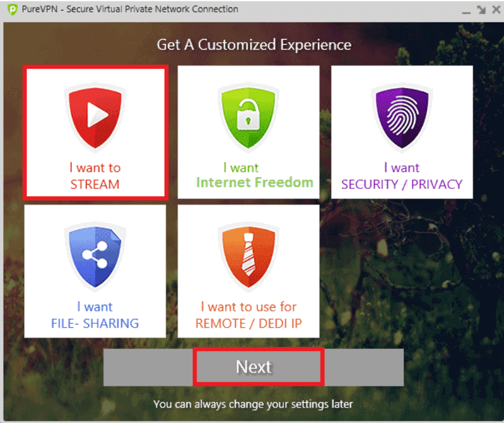The width and height of the screenshot is (504, 423).
Task: Click 'You can always change your settings later'
Action: (x=254, y=404)
